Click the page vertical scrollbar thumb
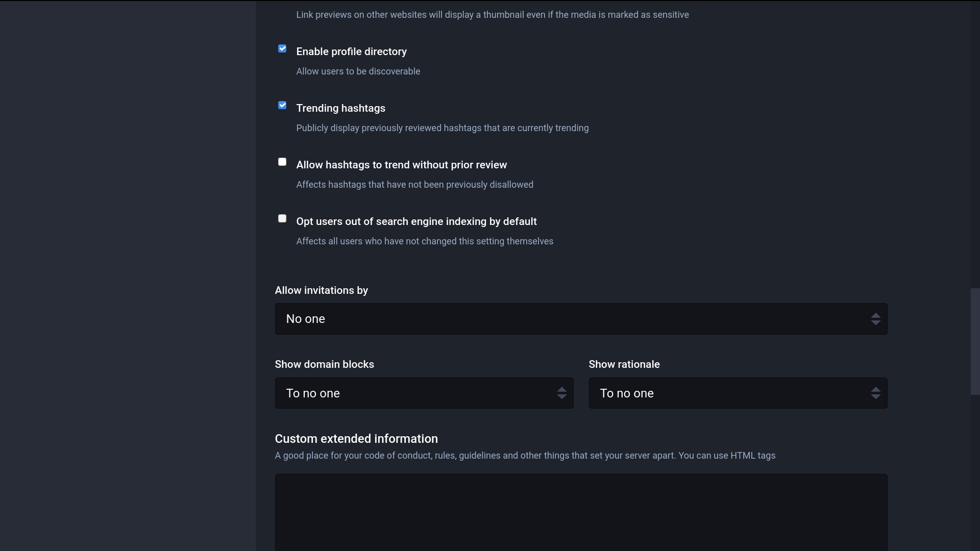 (x=975, y=341)
